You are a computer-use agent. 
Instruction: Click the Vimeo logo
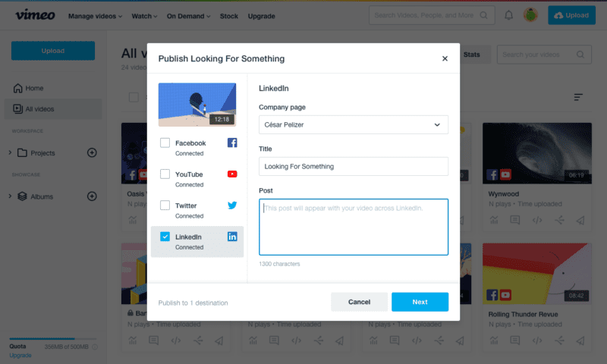pos(34,15)
